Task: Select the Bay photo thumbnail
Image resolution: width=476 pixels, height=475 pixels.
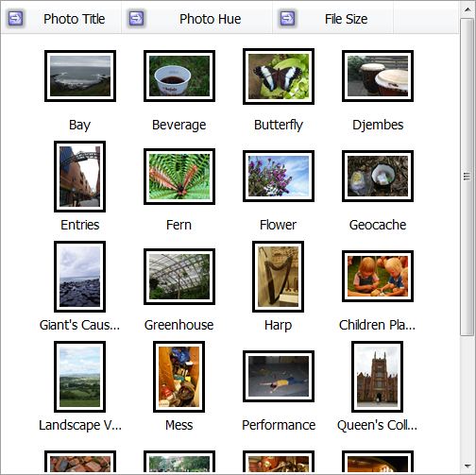Action: (x=80, y=76)
